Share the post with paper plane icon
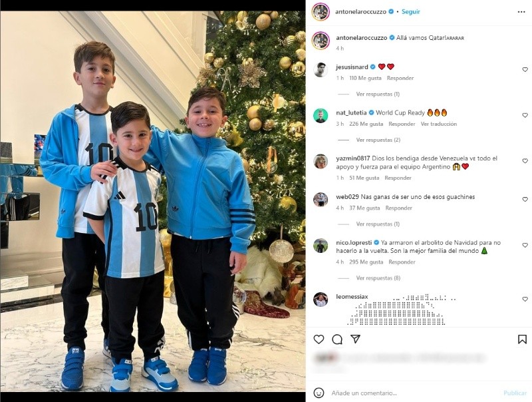Image resolution: width=532 pixels, height=402 pixels. (x=355, y=339)
